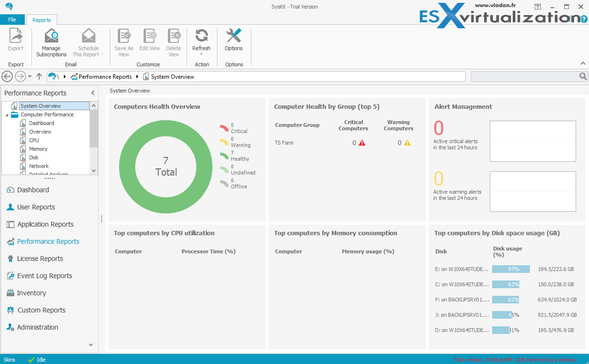Viewport: 589px width, 364px height.
Task: Click the 87% disk usage bar
Action: tap(511, 269)
